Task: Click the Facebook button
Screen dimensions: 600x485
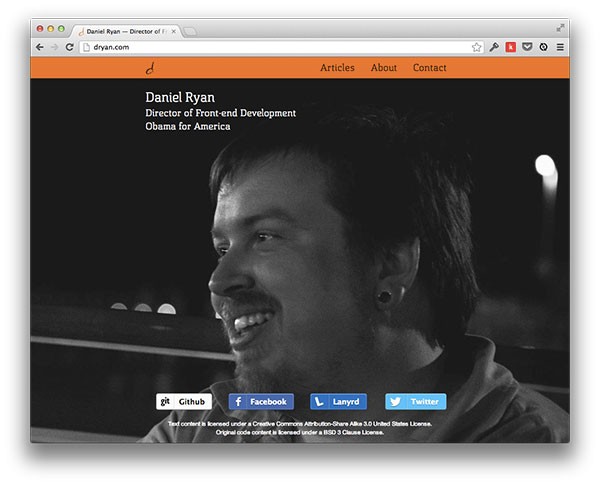Action: pyautogui.click(x=261, y=402)
